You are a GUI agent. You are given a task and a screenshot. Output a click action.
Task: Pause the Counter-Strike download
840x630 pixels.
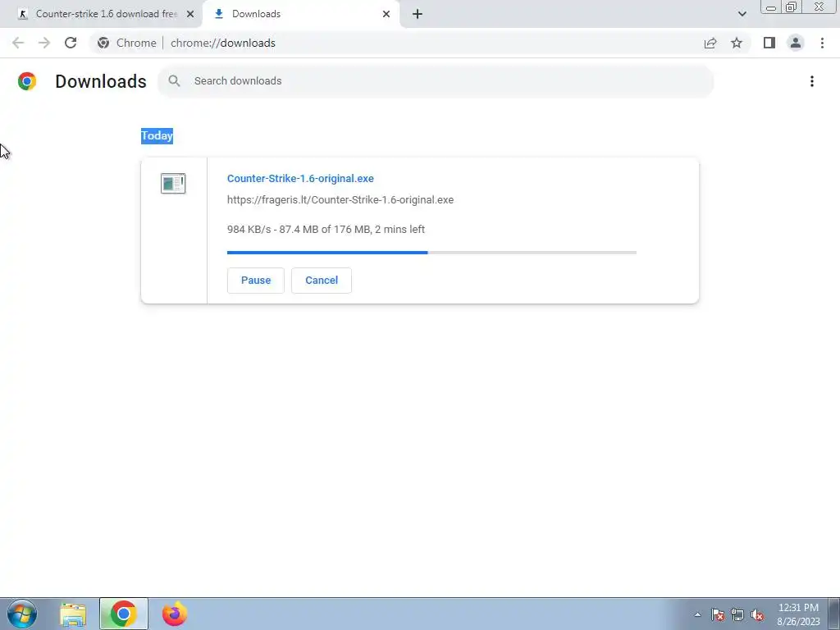point(256,281)
